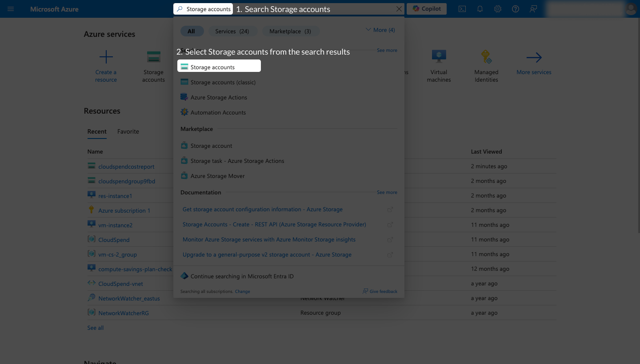Click Change next to searching all subscriptions
The height and width of the screenshot is (364, 640).
[x=242, y=291]
